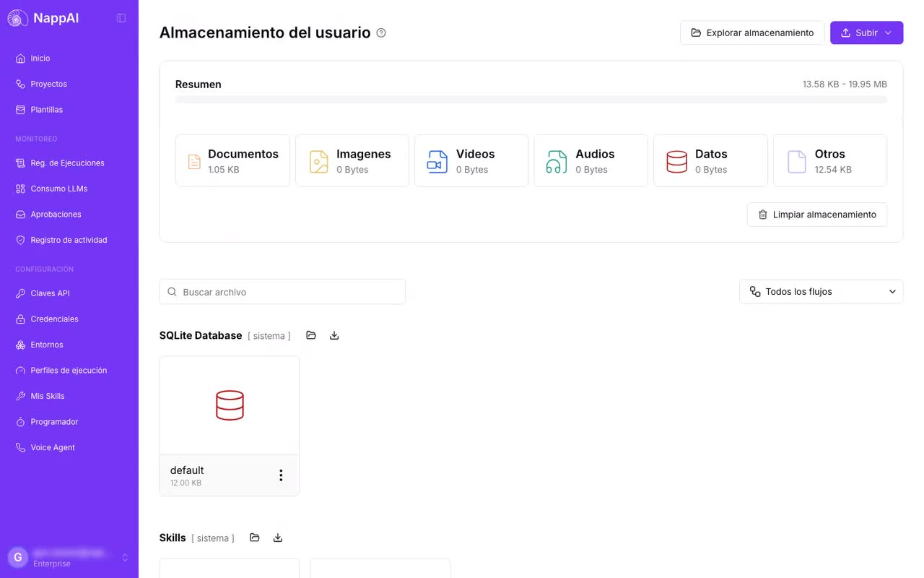Click the Documentos file icon
The width and height of the screenshot is (924, 578).
[x=194, y=161]
